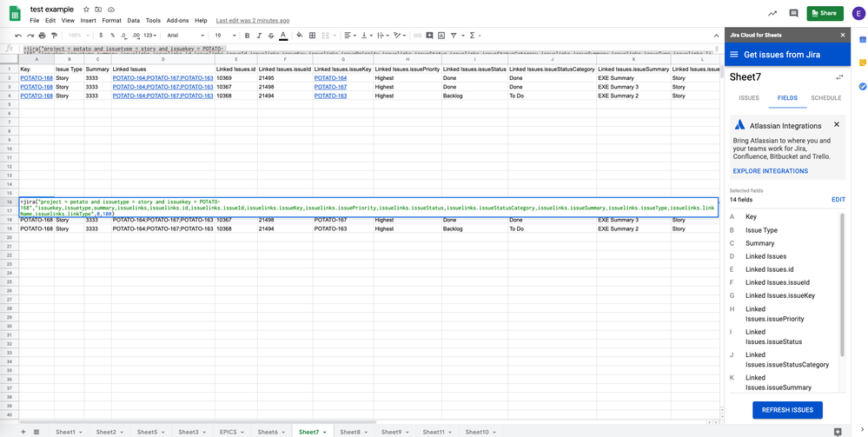The height and width of the screenshot is (437, 868).
Task: Open the font size dropdown
Action: point(226,36)
